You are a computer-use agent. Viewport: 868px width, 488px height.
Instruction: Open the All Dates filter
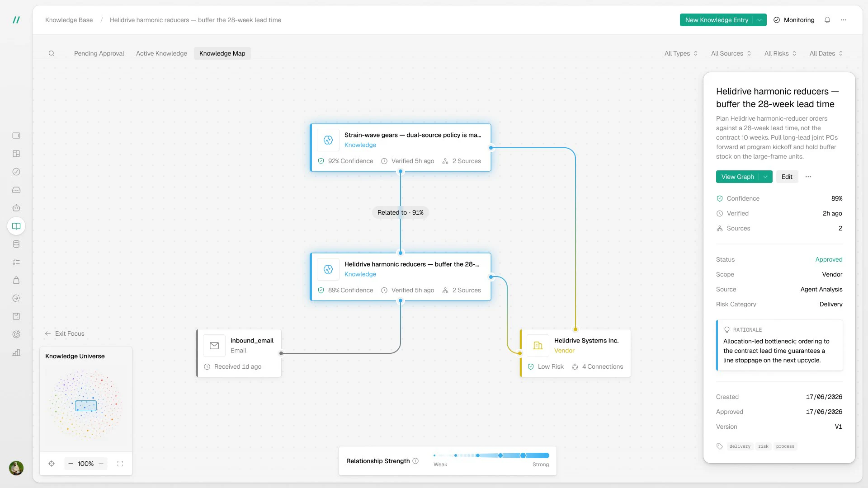tap(826, 53)
